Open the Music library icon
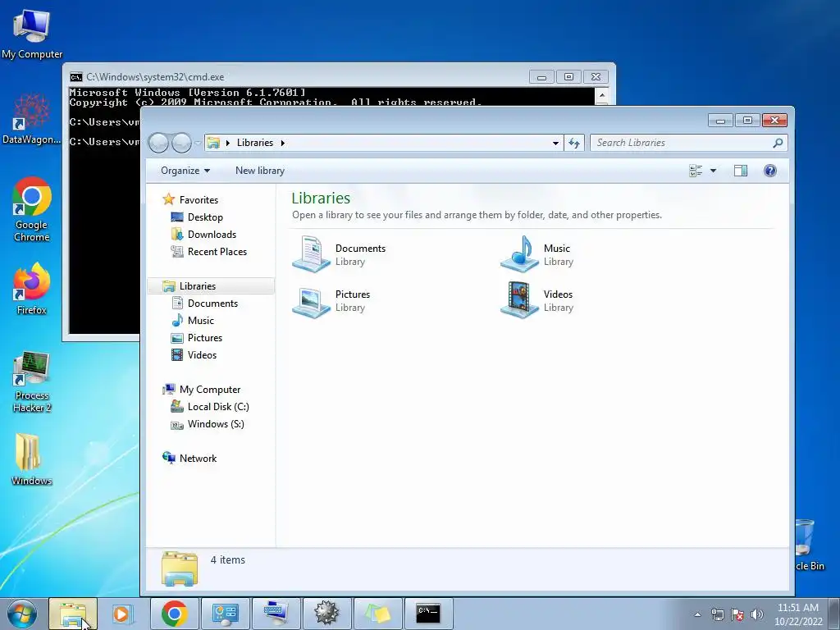 tap(519, 254)
